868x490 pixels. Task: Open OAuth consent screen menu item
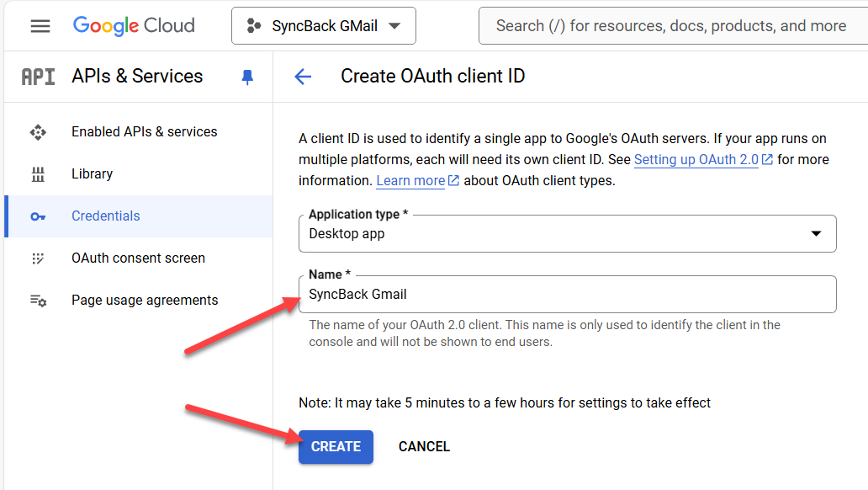pyautogui.click(x=139, y=258)
